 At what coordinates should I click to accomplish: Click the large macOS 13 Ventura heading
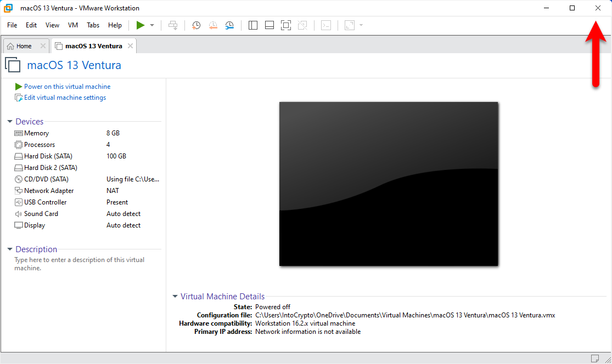click(x=74, y=65)
